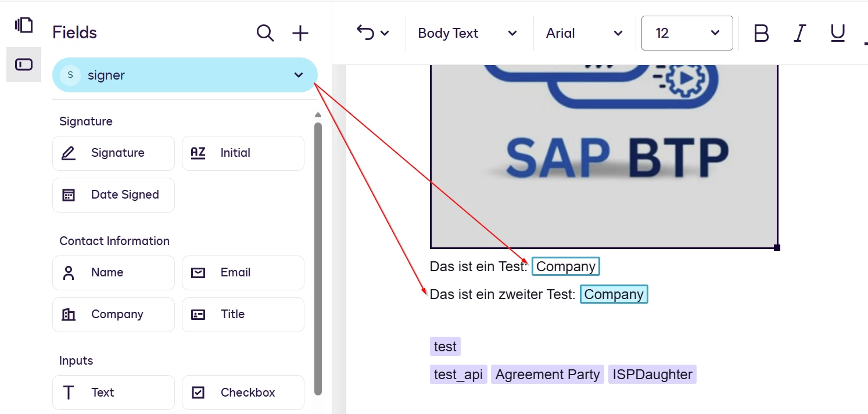Viewport: 868px width, 414px height.
Task: Select the Initial field
Action: (x=243, y=153)
